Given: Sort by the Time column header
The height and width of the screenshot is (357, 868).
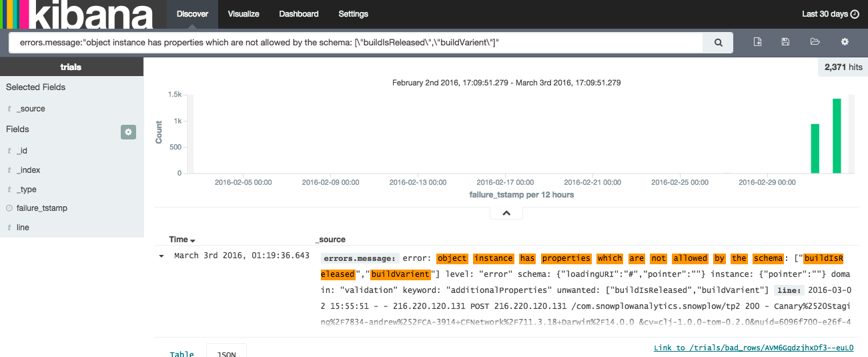Looking at the screenshot, I should coord(182,240).
